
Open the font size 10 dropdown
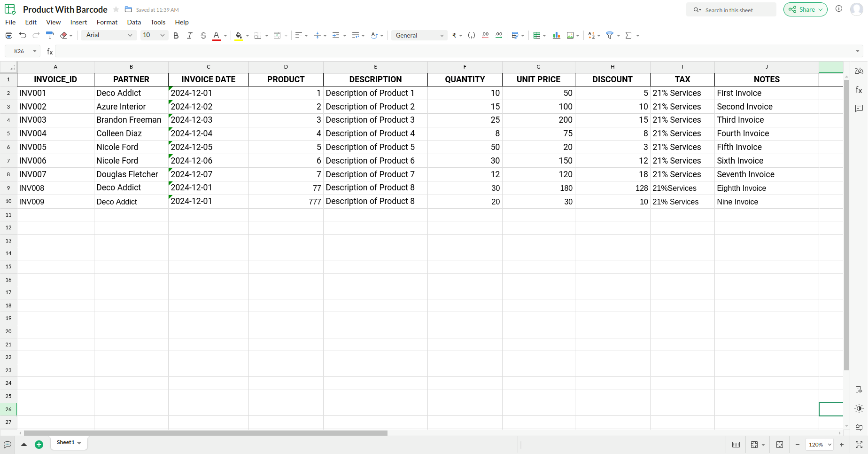point(154,35)
